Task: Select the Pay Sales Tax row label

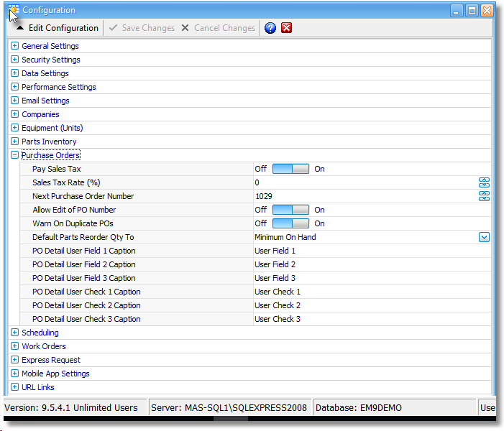Action: pos(57,169)
